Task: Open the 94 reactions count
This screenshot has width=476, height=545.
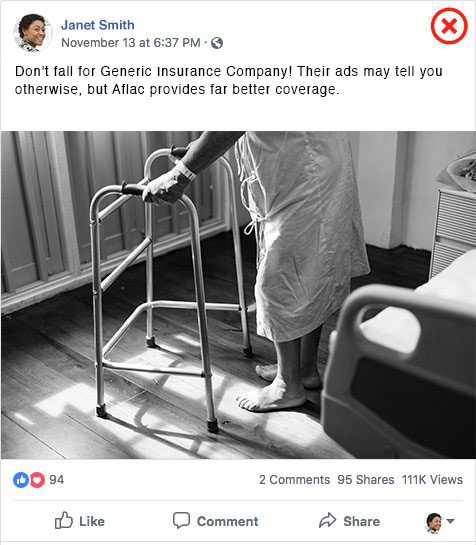Action: click(x=57, y=480)
